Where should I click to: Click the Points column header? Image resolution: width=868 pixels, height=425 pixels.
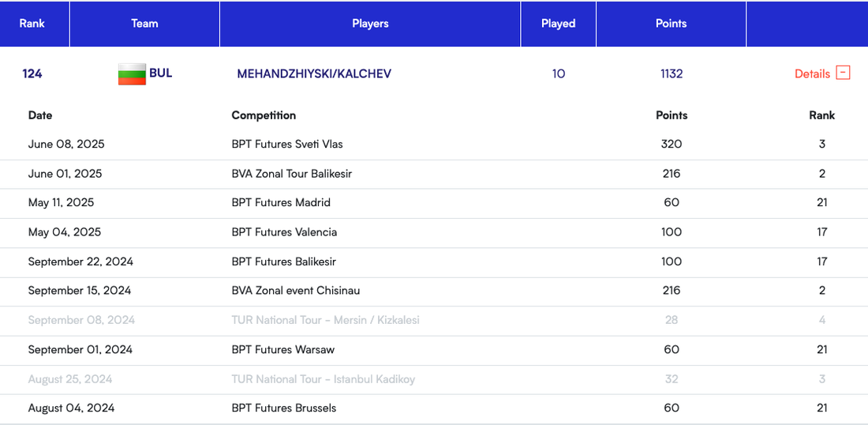coord(671,24)
